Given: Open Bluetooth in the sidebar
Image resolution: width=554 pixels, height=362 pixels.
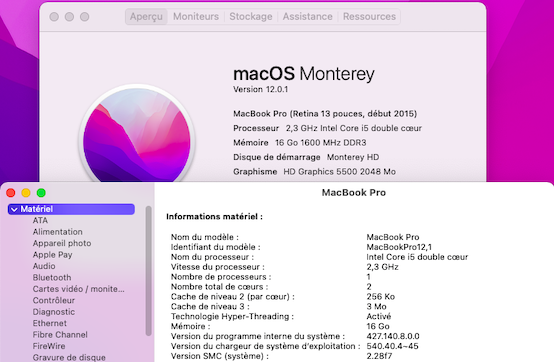Looking at the screenshot, I should [52, 278].
